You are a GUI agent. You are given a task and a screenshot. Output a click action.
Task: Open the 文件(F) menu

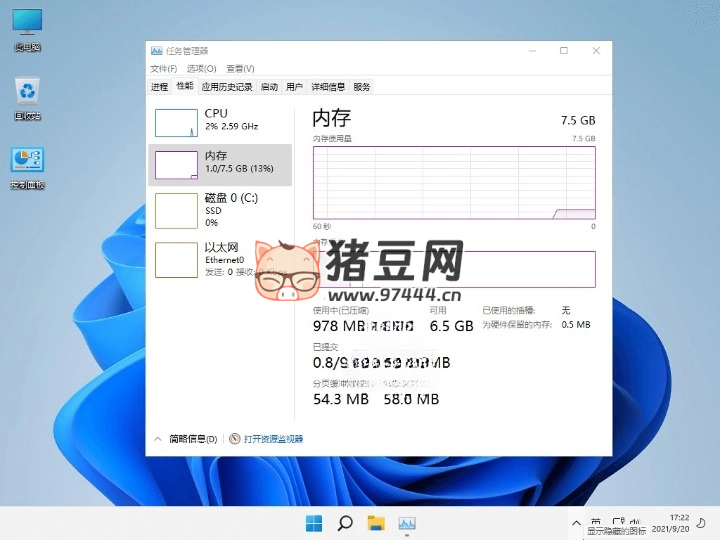[163, 69]
